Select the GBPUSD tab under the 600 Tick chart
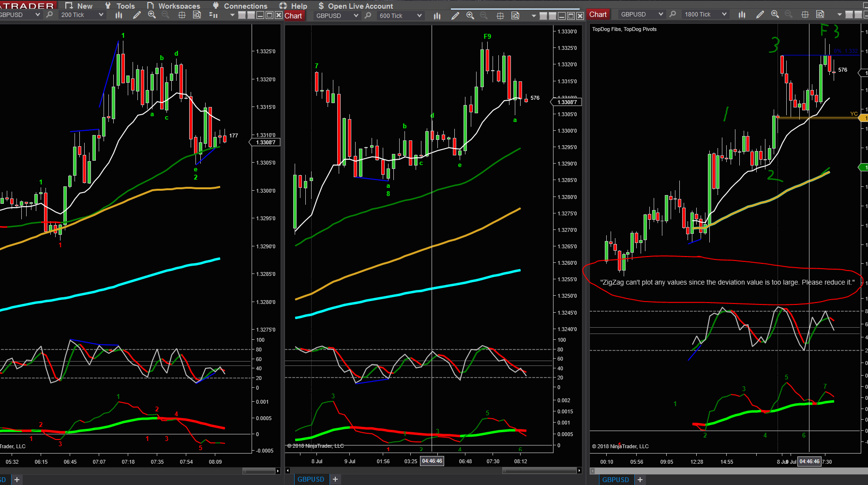Viewport: 868px width, 485px height. pos(311,479)
